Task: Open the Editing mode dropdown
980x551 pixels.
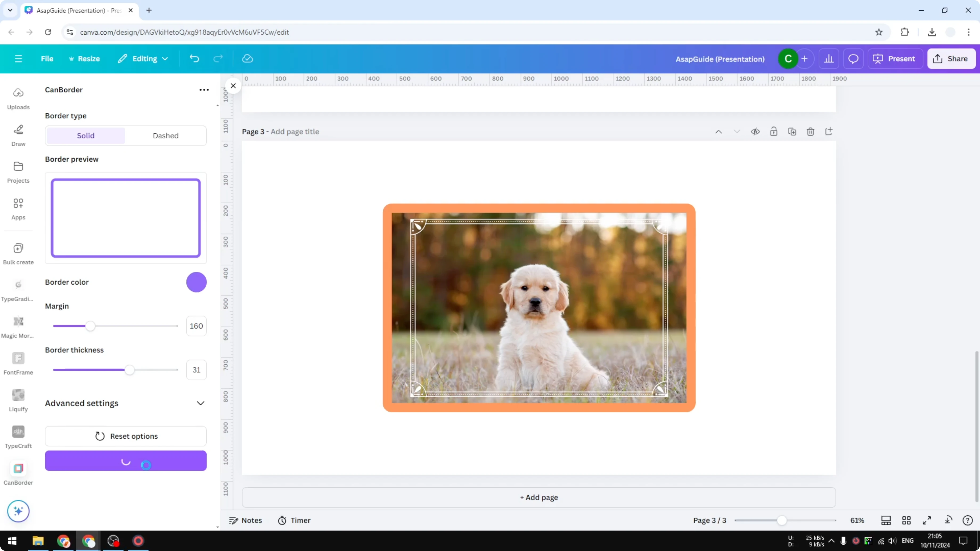Action: click(143, 59)
